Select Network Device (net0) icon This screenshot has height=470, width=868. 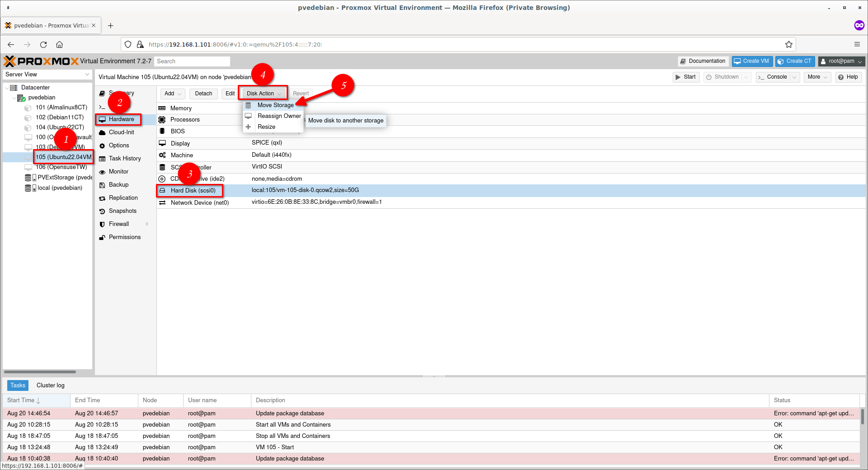(162, 202)
